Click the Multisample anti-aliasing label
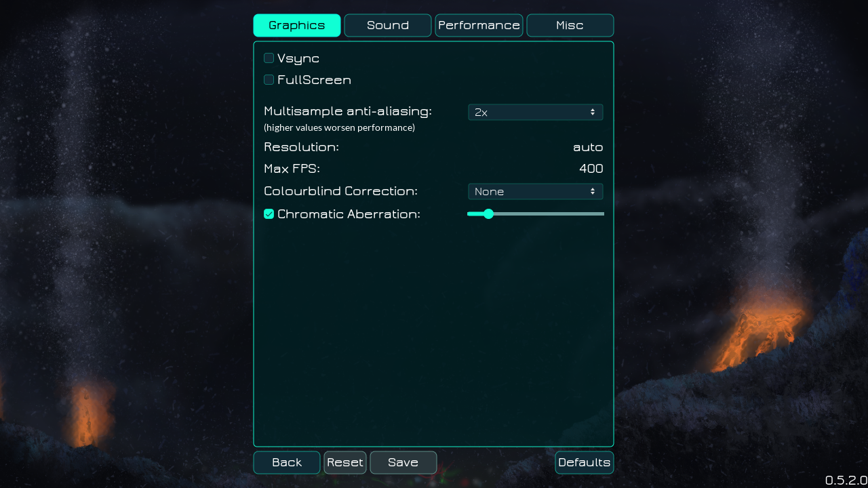 (348, 111)
